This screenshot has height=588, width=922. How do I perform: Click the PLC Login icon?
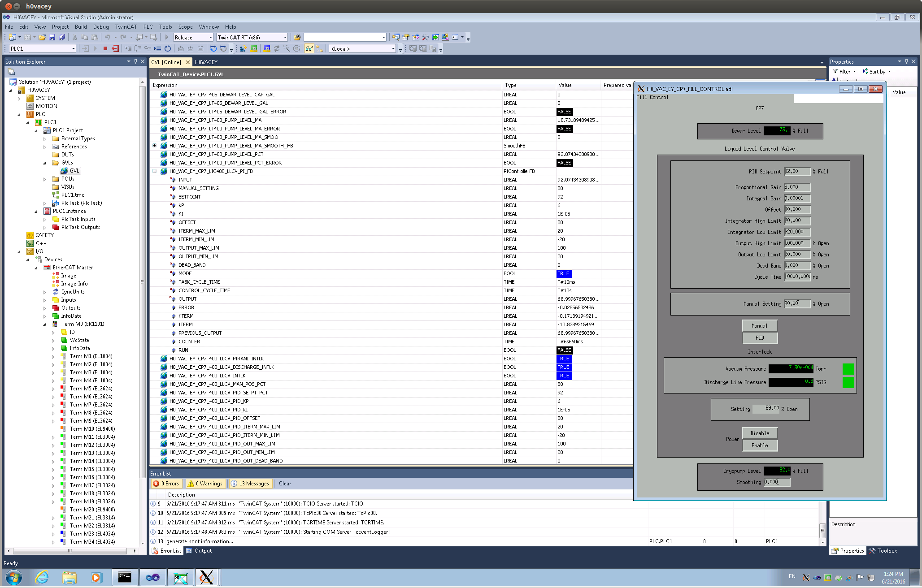86,48
